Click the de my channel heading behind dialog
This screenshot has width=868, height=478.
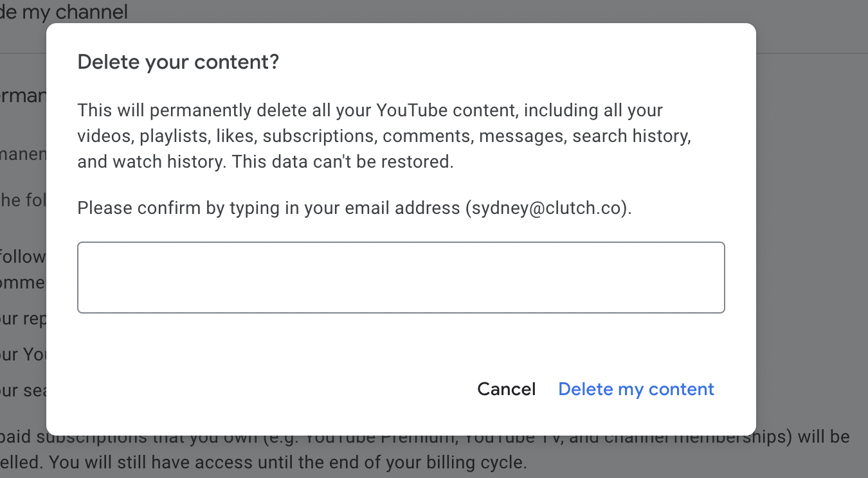pos(64,12)
